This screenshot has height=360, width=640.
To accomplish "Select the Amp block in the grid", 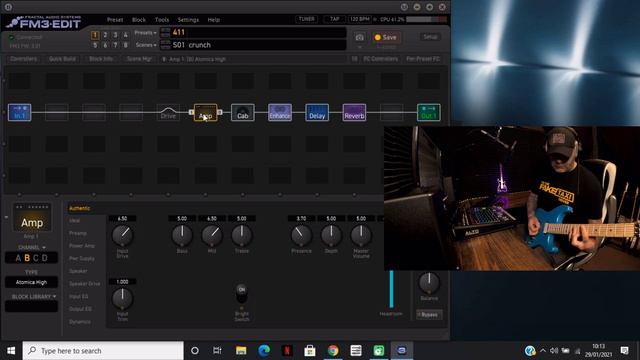I will [205, 112].
